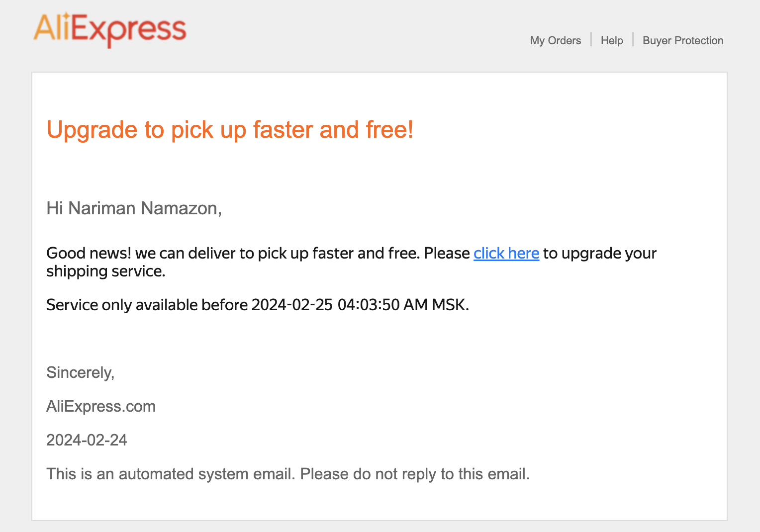
Task: Click the 'Sincerely,' closing line
Action: pos(81,373)
